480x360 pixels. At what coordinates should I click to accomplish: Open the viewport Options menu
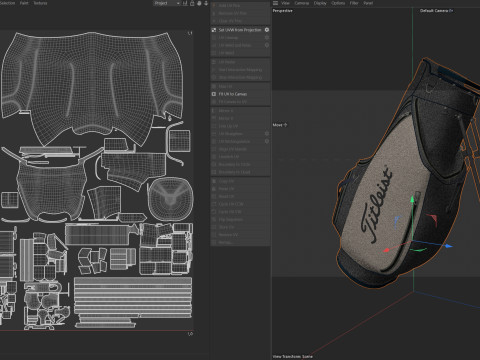coord(338,3)
